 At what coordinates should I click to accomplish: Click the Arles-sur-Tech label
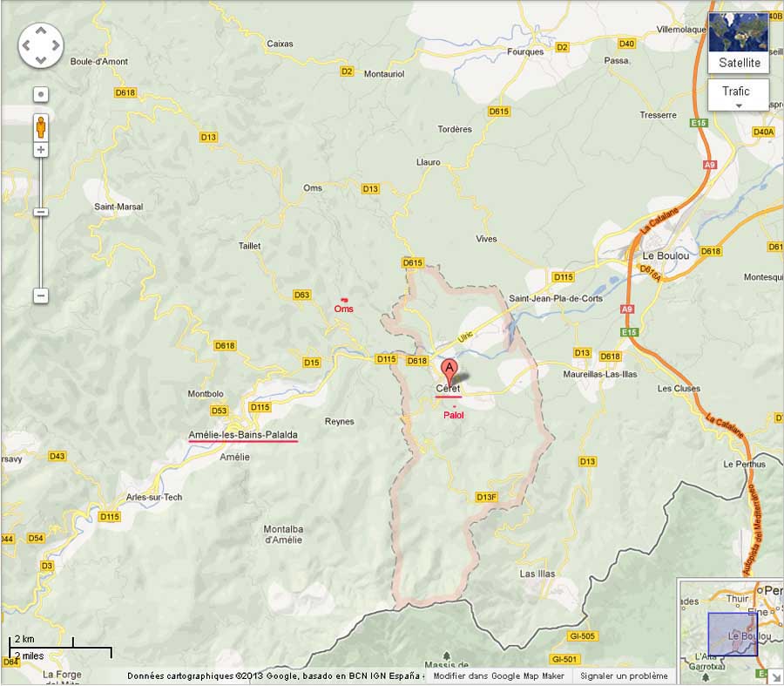(x=154, y=497)
